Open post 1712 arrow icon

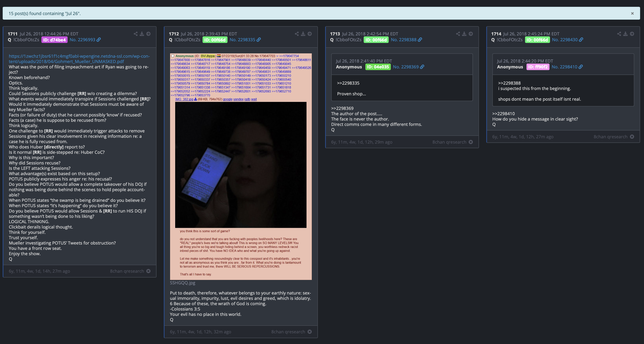[x=310, y=34]
